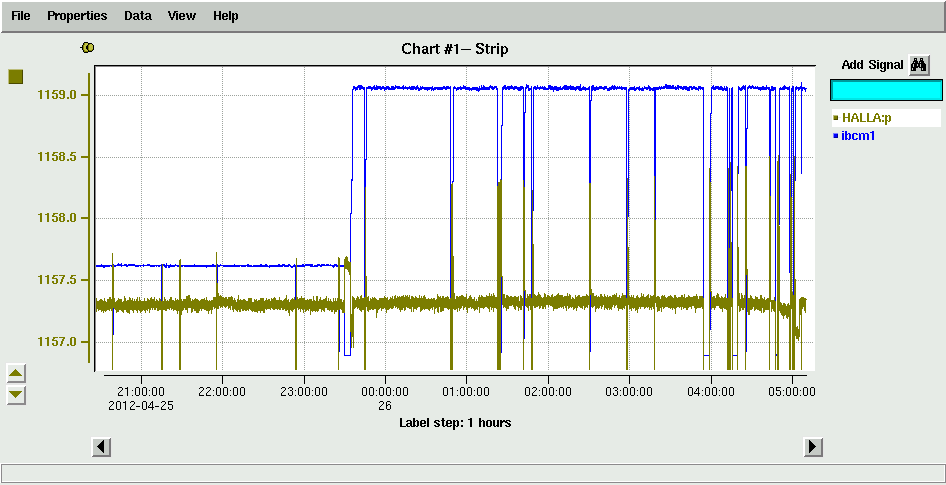The height and width of the screenshot is (485, 946).
Task: Click the 2012-04-25 date label
Action: coord(141,406)
